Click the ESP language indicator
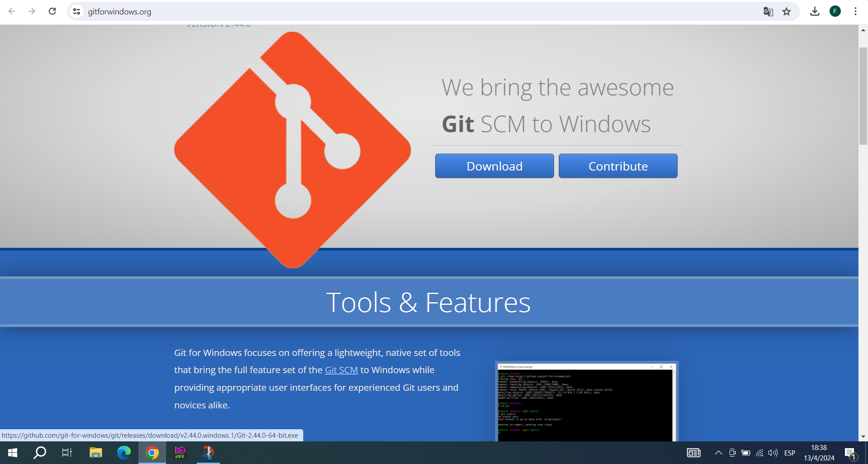The image size is (868, 464). pyautogui.click(x=790, y=453)
